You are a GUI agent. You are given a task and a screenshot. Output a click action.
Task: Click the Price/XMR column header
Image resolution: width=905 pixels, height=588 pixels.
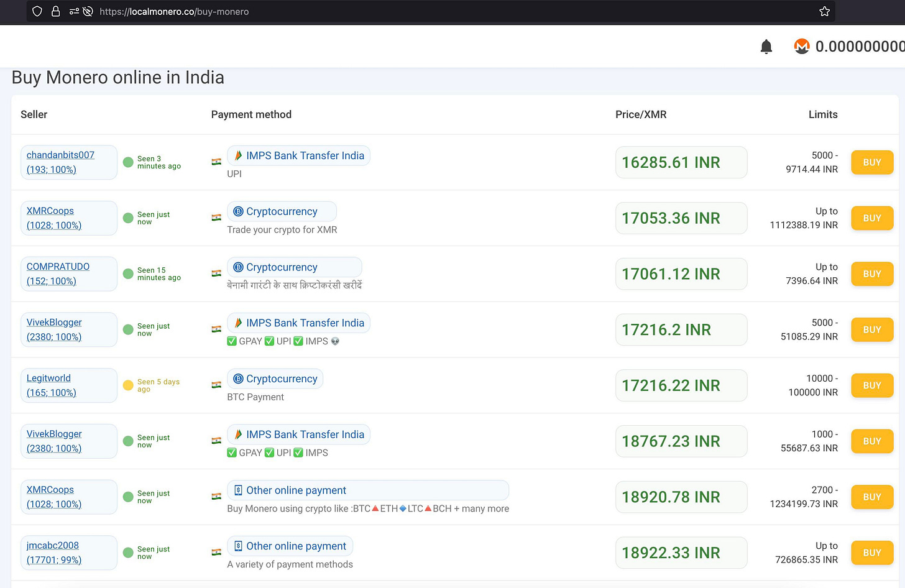641,114
